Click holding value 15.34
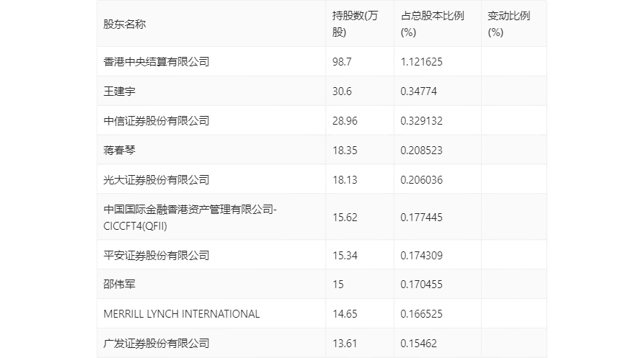Image resolution: width=644 pixels, height=358 pixels. [x=345, y=255]
